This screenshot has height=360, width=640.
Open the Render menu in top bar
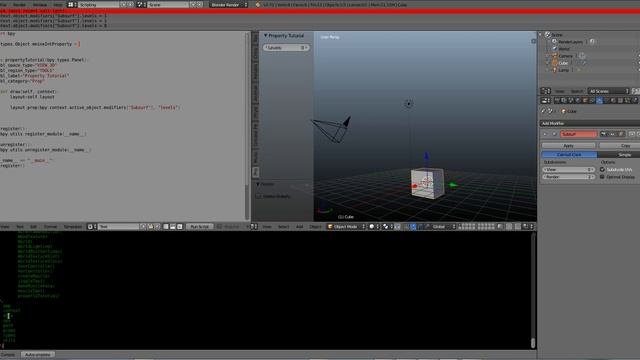point(19,4)
